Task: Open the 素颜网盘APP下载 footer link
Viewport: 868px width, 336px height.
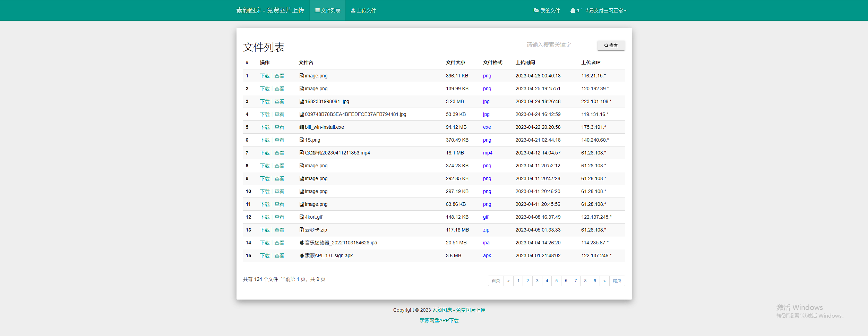Action: tap(439, 320)
